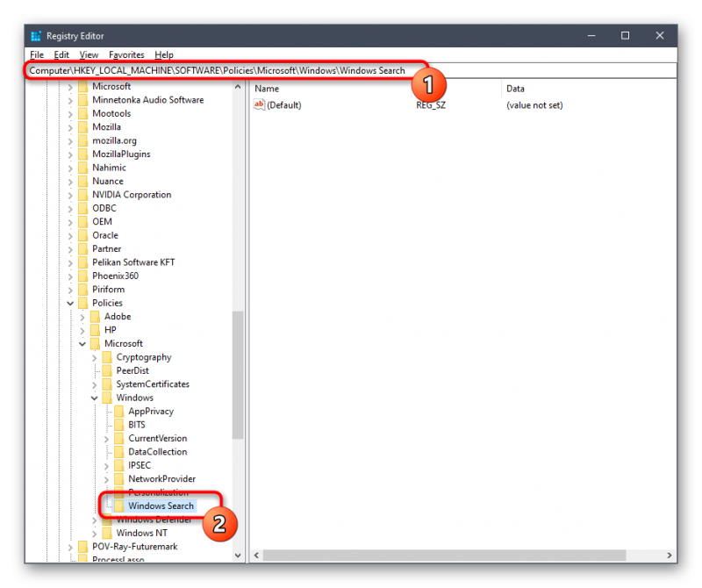Screen dimensions: 702x588
Task: Click the tree scrollbar down arrow
Action: (238, 556)
